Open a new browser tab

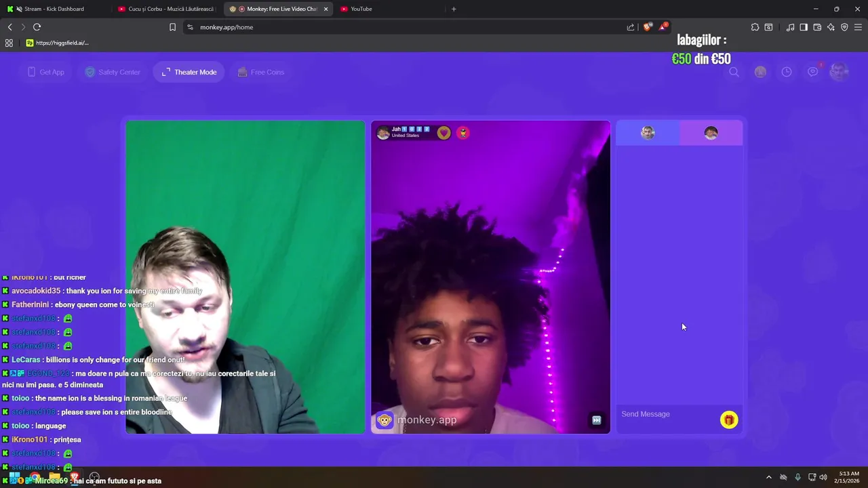[454, 9]
